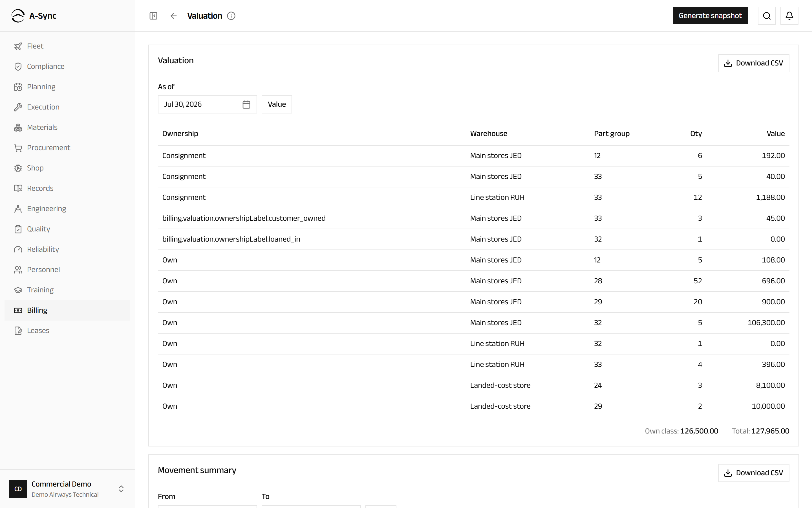Open the Planning calendar icon
The width and height of the screenshot is (812, 508).
tap(18, 87)
